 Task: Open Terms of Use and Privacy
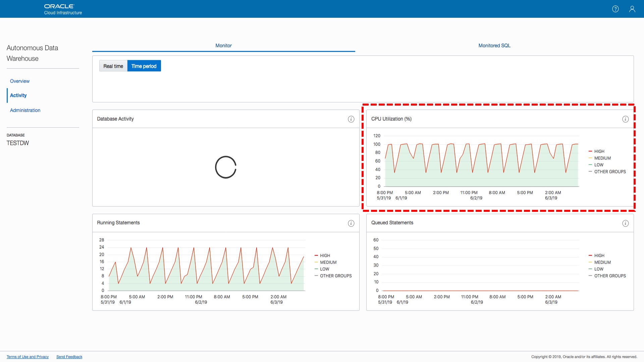click(28, 357)
